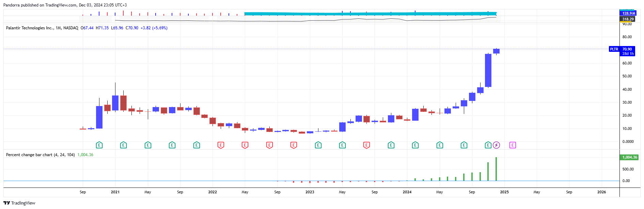Viewport: 644px width, 209px height.
Task: Open the August 2022 red earnings marker
Action: point(269,145)
